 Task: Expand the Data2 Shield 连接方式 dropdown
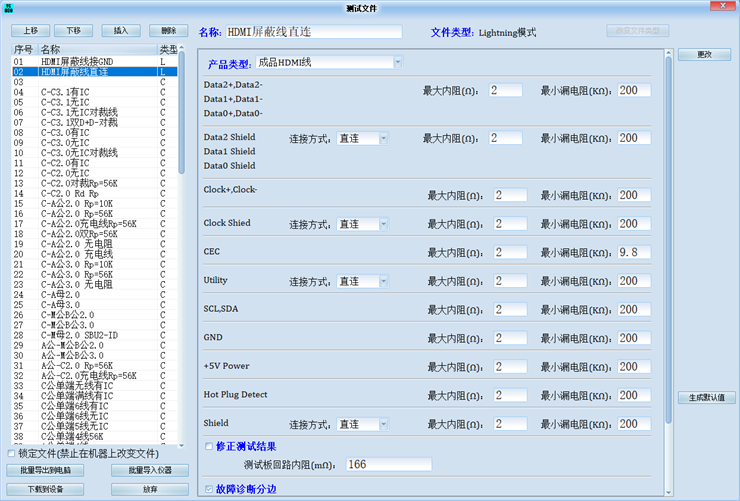tap(383, 138)
